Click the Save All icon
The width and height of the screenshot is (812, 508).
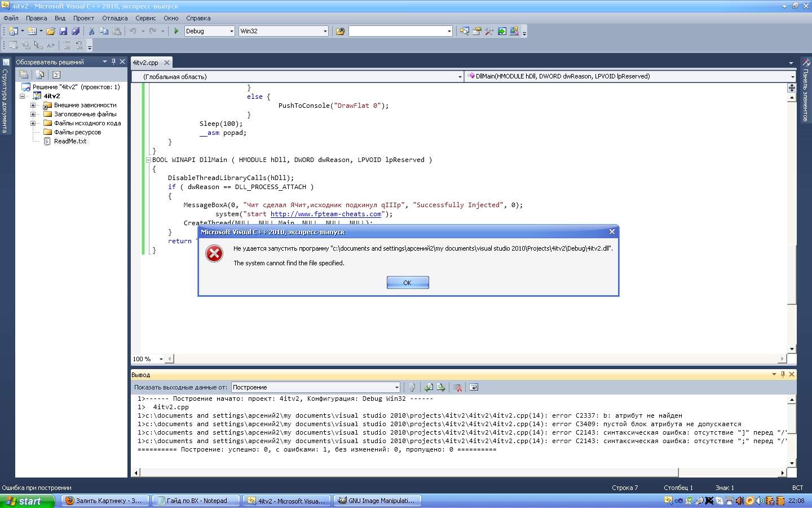click(x=76, y=31)
